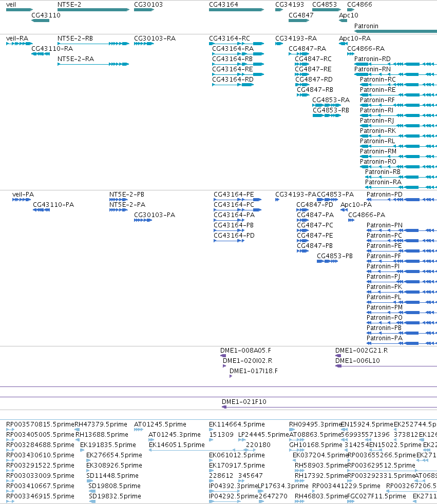Click the Patronin-PM protein label

pyautogui.click(x=385, y=307)
